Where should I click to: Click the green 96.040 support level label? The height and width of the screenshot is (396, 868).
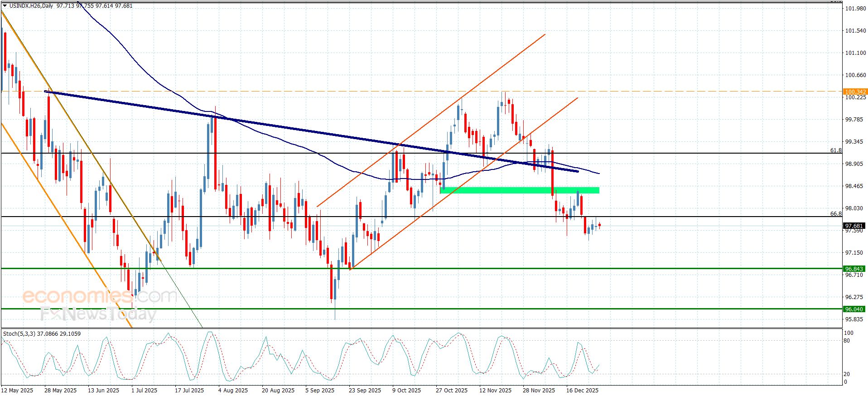(854, 309)
